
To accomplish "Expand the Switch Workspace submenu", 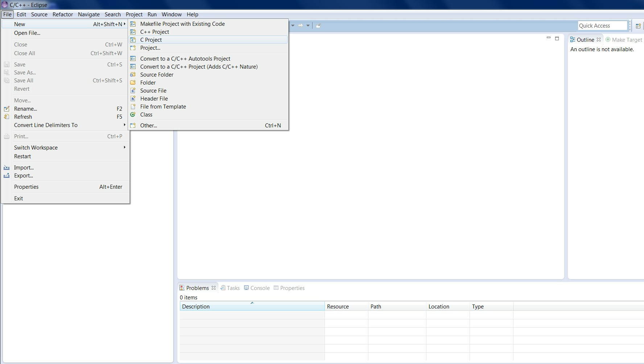I will (x=125, y=147).
